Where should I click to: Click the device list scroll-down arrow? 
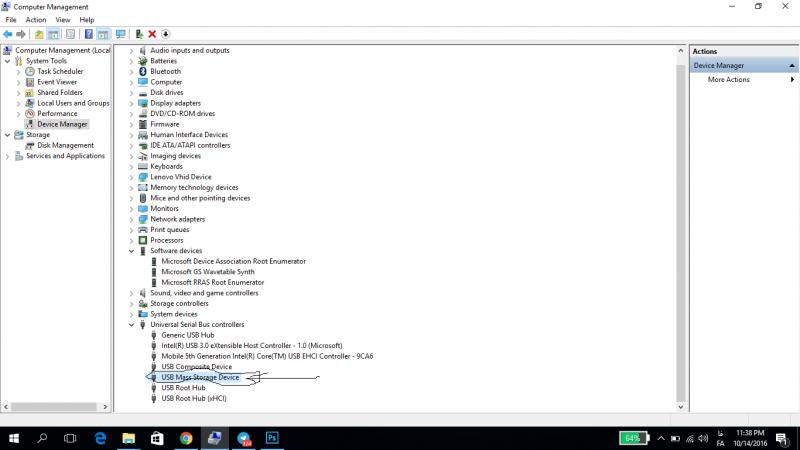click(681, 407)
